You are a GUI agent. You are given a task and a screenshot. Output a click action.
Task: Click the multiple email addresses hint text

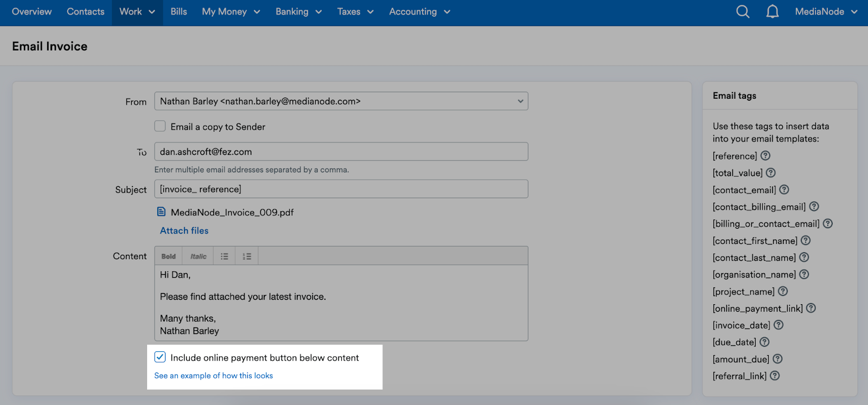[x=252, y=170]
